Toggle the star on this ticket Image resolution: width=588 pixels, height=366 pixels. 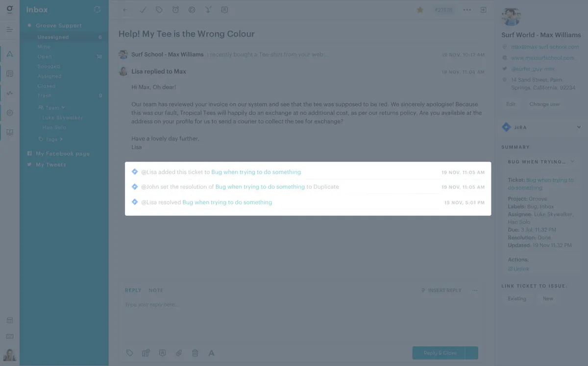(420, 10)
